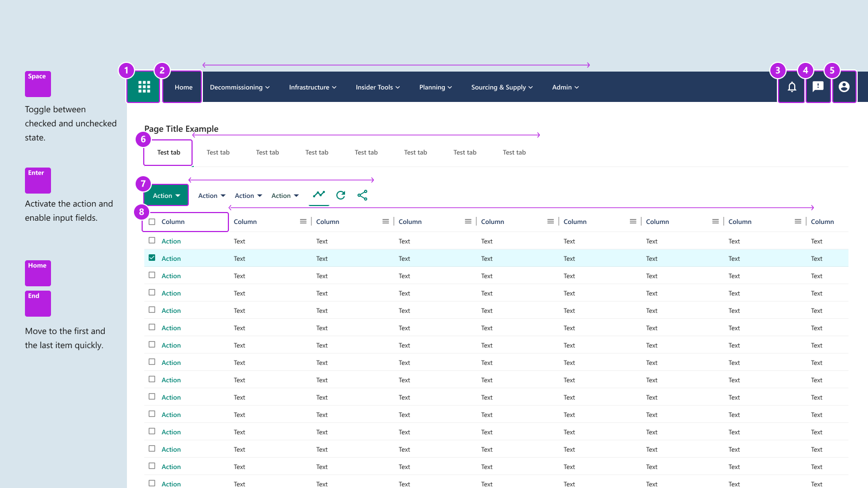The width and height of the screenshot is (868, 488).
Task: Expand the Decommissioning dropdown menu
Action: 239,87
